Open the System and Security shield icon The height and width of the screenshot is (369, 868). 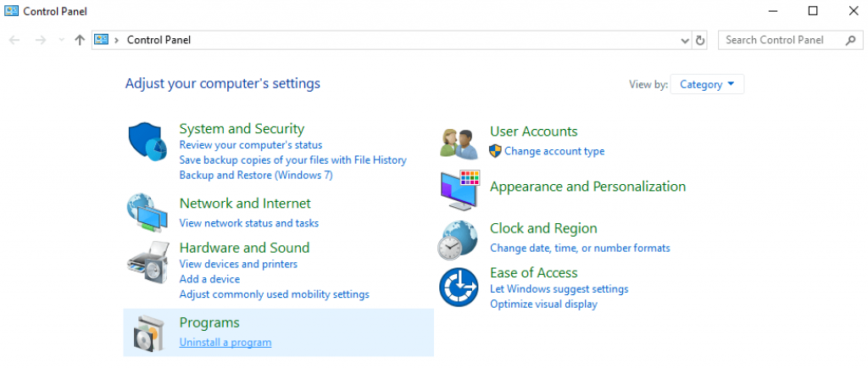click(x=147, y=142)
